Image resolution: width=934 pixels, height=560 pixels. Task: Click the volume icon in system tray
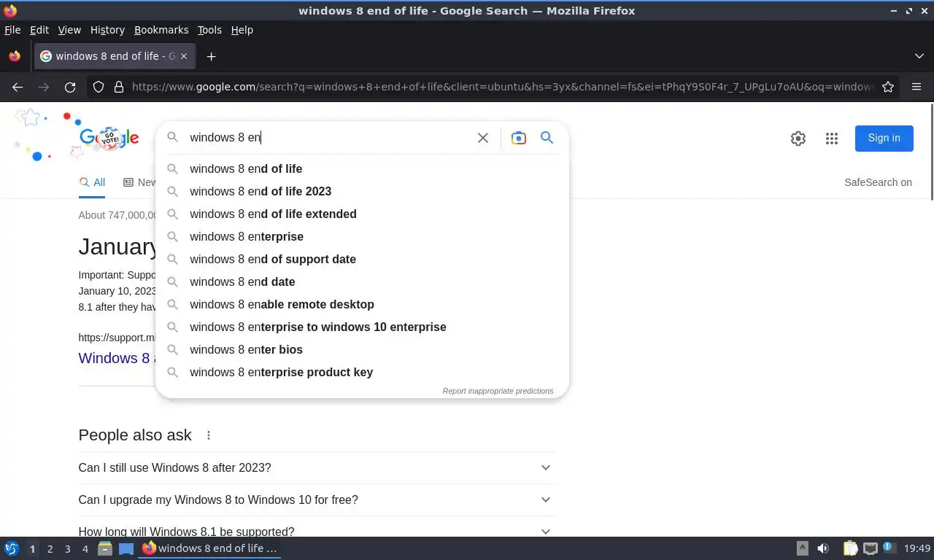(823, 548)
